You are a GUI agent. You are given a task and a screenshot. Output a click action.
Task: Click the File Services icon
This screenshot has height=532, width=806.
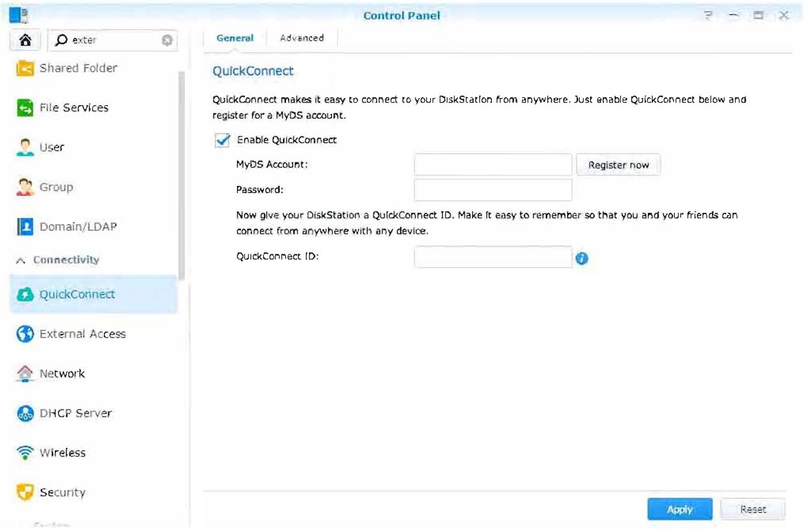click(24, 108)
